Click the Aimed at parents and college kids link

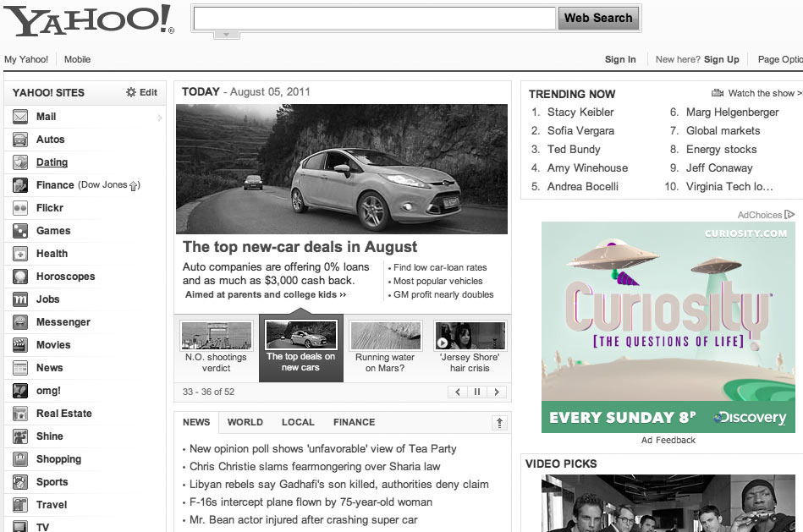click(266, 295)
